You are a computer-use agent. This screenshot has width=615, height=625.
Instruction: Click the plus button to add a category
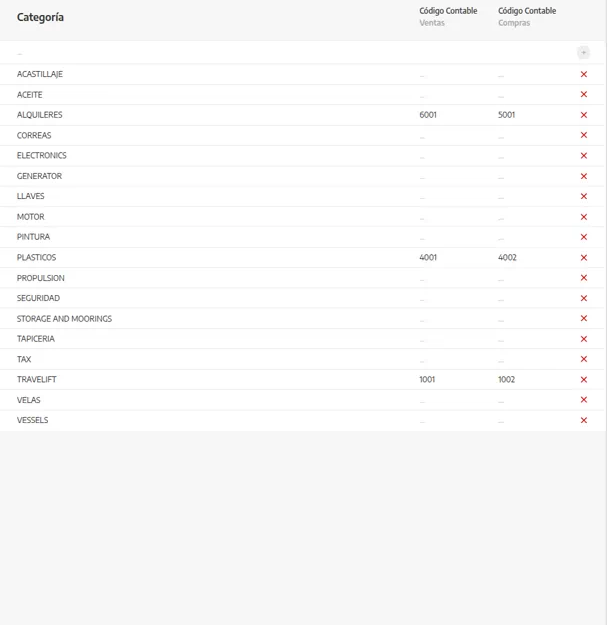[584, 53]
